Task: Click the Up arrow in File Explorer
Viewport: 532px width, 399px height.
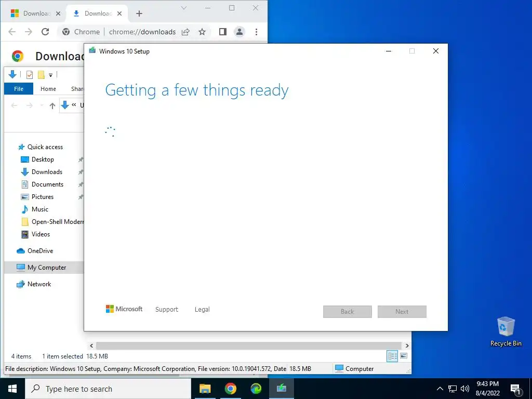Action: coord(52,106)
